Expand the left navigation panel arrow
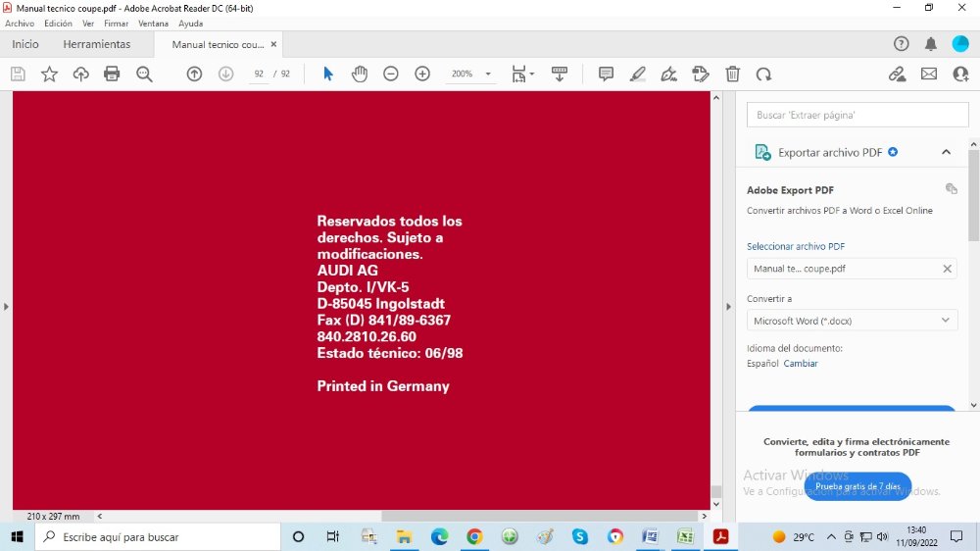This screenshot has width=980, height=551. pos(6,307)
